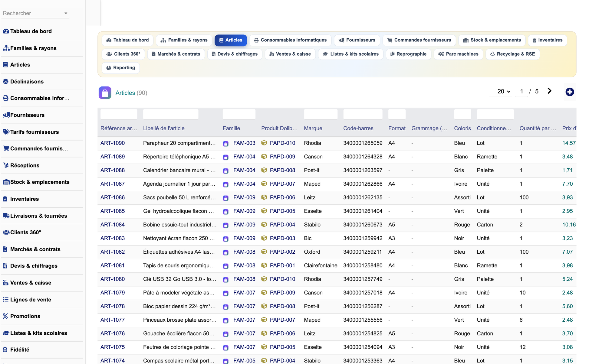Click the Marchés & contrats sidebar icon

coord(5,249)
